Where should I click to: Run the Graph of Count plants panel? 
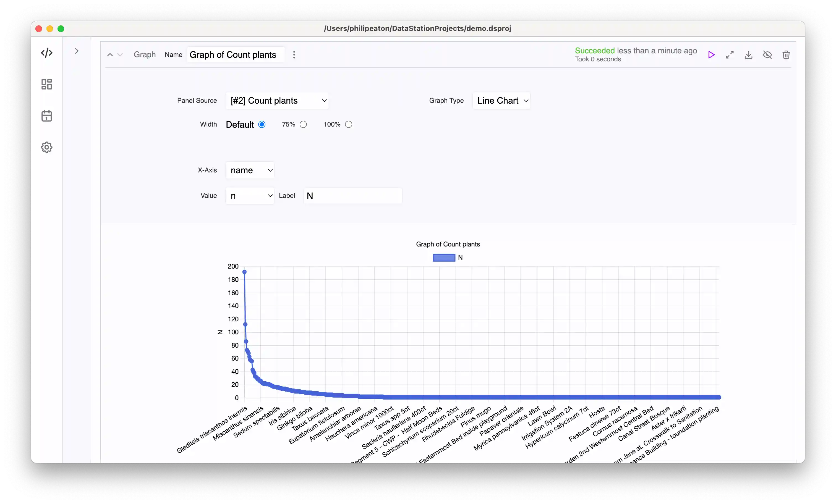click(x=712, y=55)
